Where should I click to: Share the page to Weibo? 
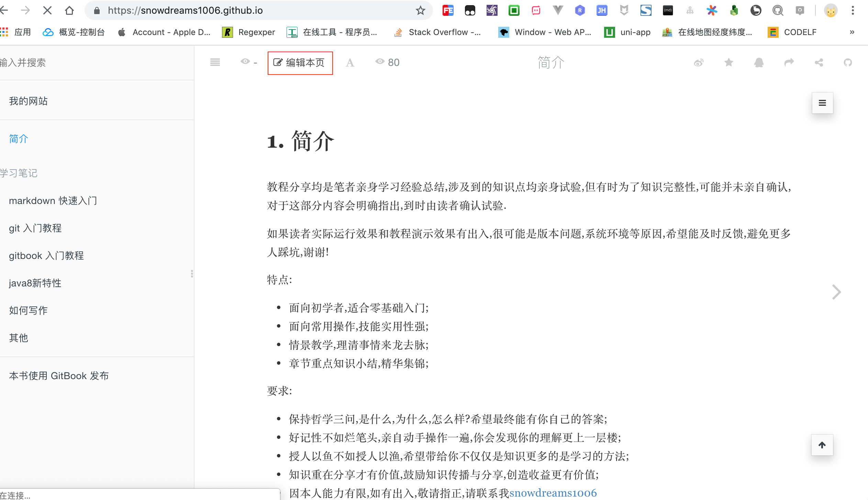point(699,62)
